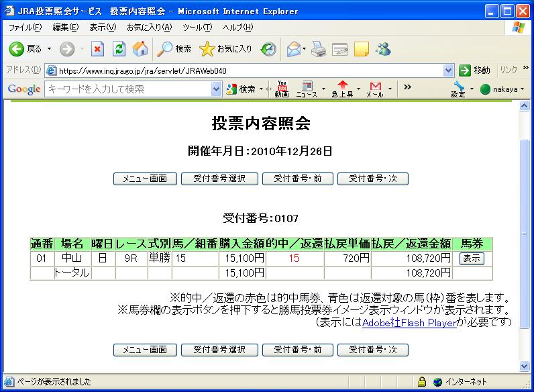Click the 108,720円 payout in row 01
The image size is (534, 392).
412,258
